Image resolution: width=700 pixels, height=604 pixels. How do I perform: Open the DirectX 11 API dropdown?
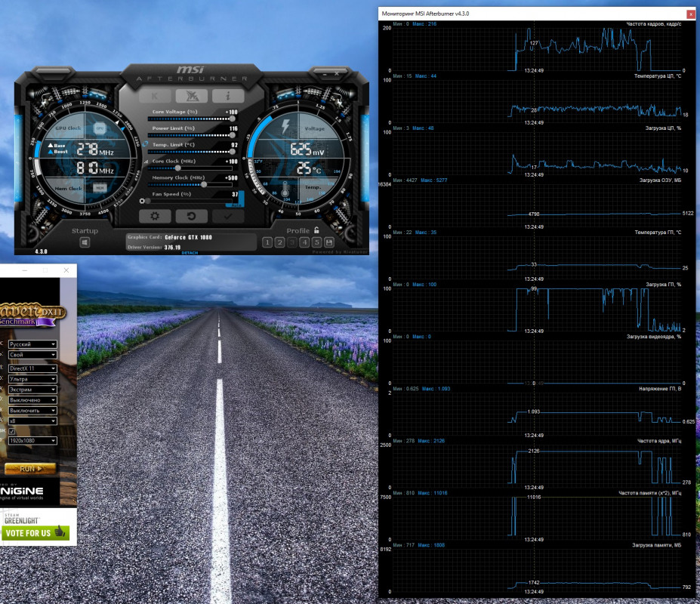[32, 368]
